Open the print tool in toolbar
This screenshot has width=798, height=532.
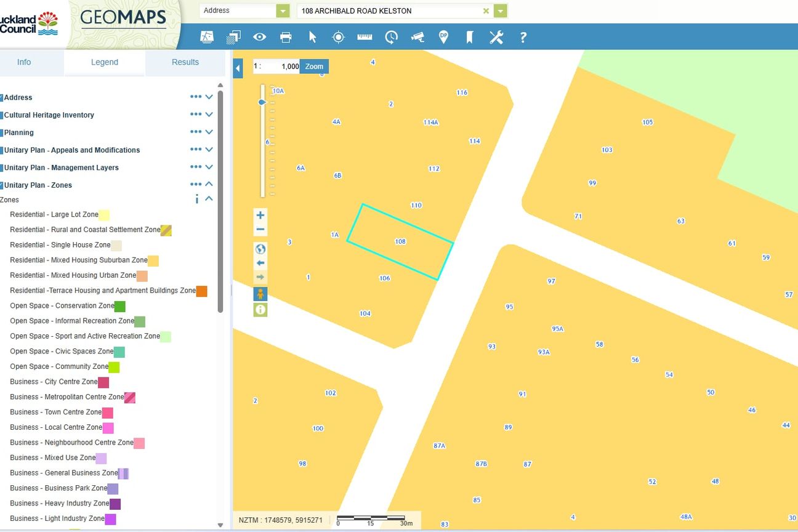pyautogui.click(x=286, y=37)
